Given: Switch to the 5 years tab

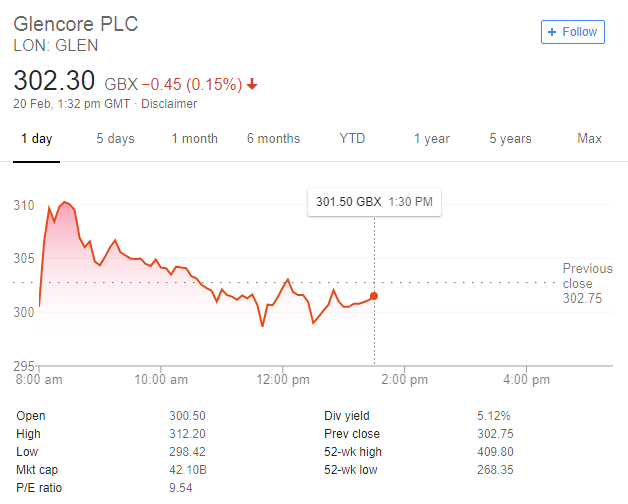Looking at the screenshot, I should (x=510, y=139).
